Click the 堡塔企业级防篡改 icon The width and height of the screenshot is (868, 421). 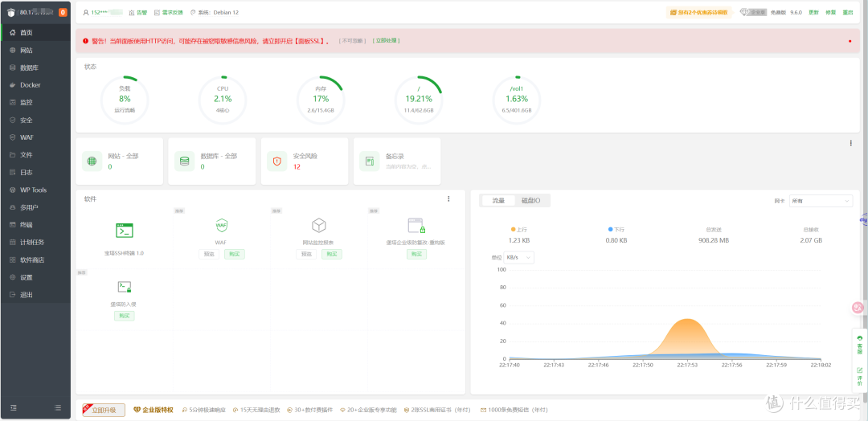(x=416, y=225)
